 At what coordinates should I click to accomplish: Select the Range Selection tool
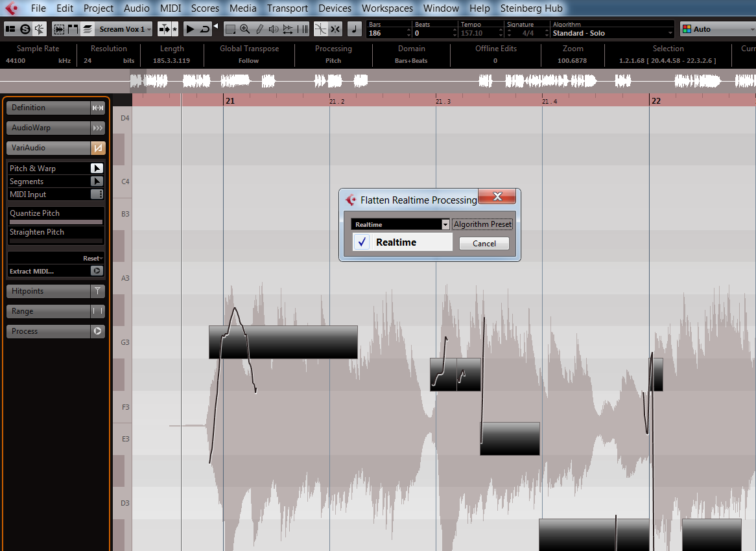(x=230, y=29)
